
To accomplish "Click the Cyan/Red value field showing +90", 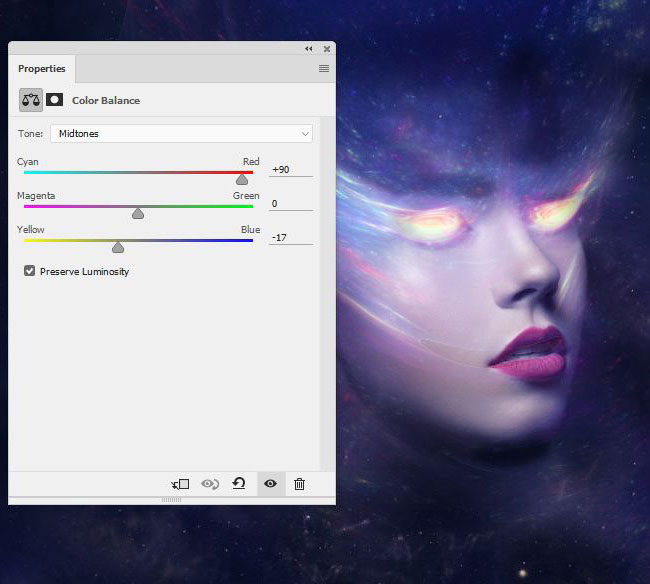I will pos(291,170).
